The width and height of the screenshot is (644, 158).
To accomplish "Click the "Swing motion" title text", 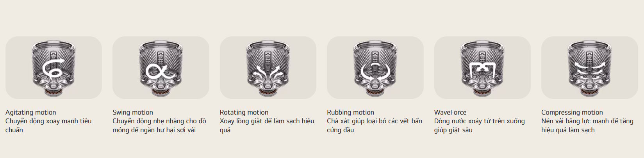I will (x=133, y=112).
